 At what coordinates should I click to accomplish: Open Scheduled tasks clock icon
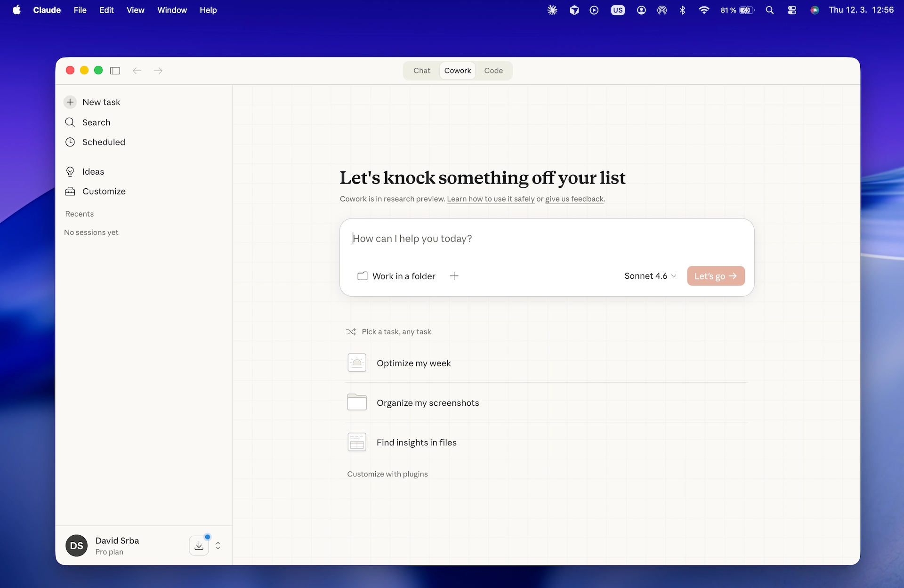click(x=70, y=142)
